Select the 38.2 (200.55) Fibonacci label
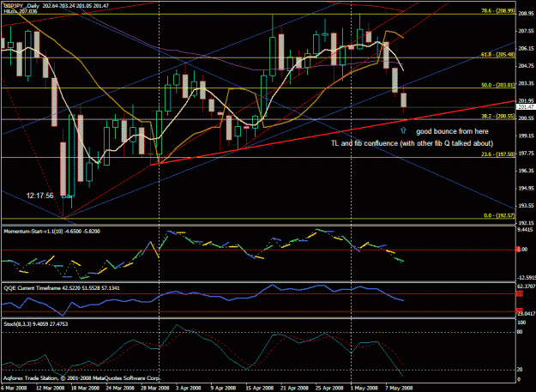This screenshot has height=392, width=536. point(497,116)
